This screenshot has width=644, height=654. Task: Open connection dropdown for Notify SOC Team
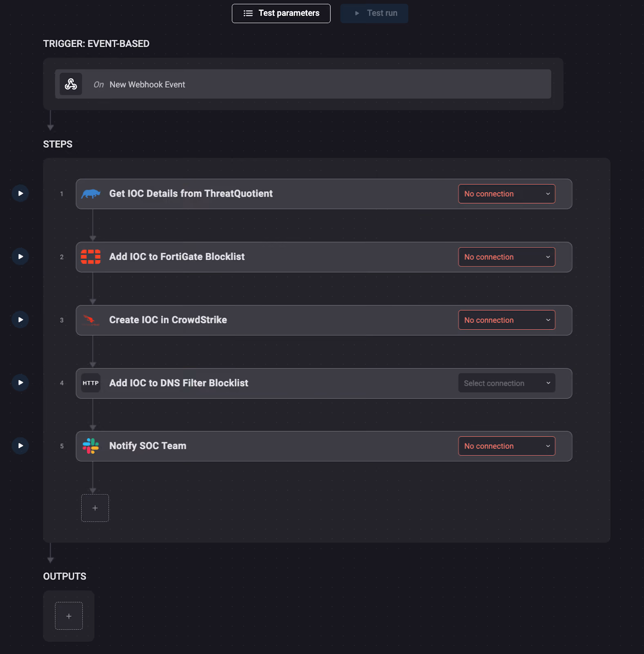507,446
